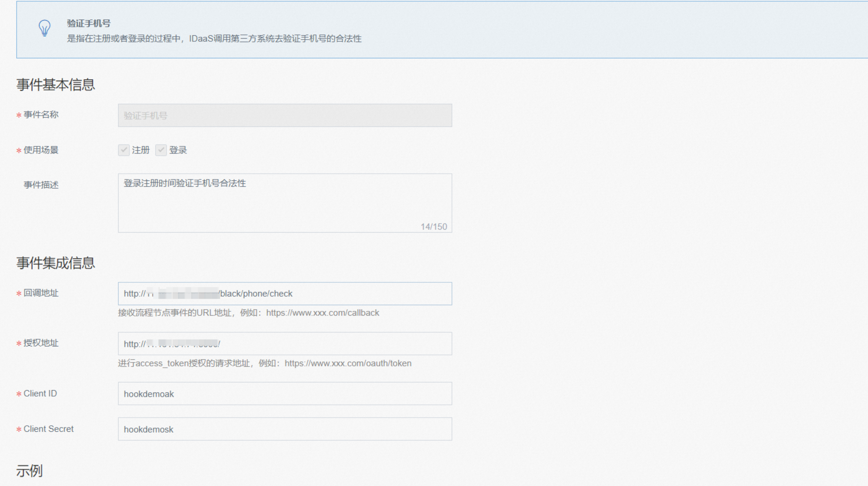Click the 验证手机号 banner title
Image resolution: width=868 pixels, height=486 pixels.
tap(89, 23)
